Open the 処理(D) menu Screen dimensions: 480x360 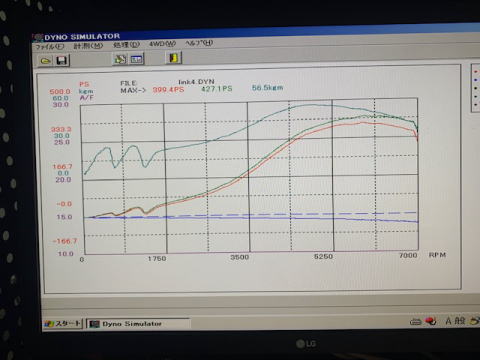[x=126, y=45]
